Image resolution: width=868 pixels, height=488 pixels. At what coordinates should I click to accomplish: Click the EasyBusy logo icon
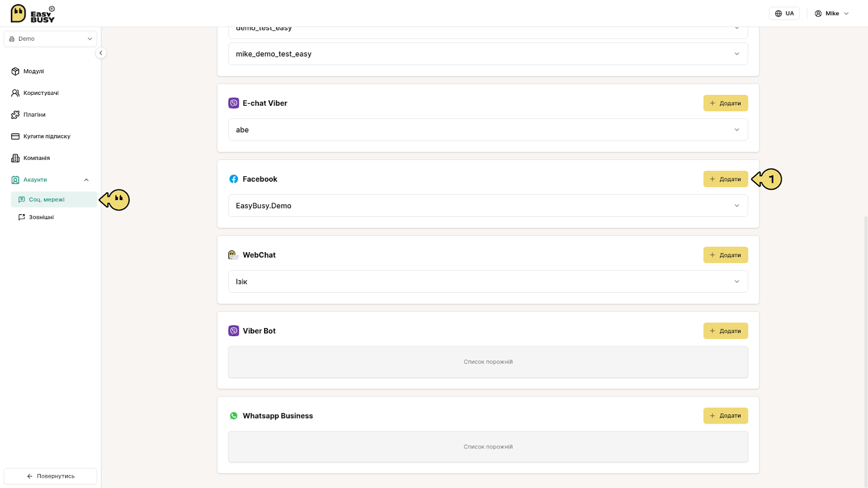18,14
